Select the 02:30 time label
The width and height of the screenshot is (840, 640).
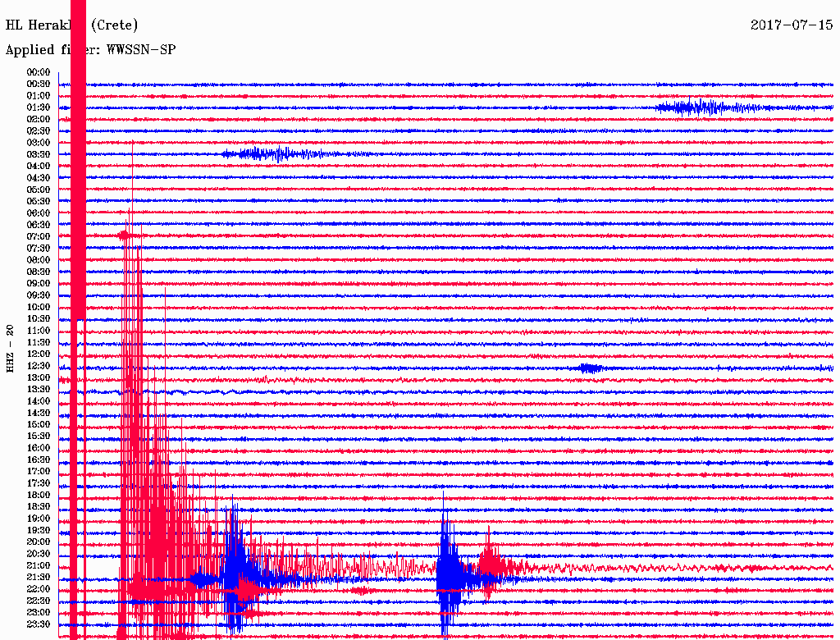38,130
